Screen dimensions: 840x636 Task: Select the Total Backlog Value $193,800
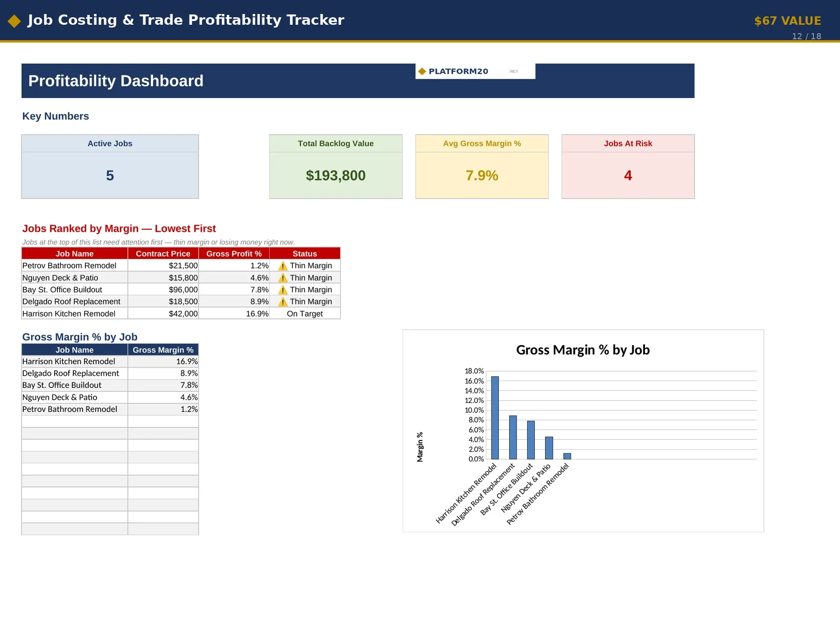(336, 176)
